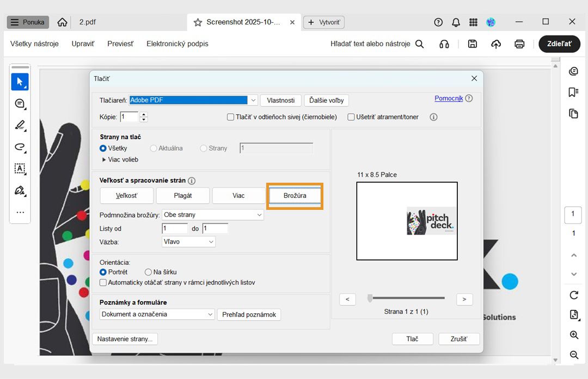The image size is (588, 379).
Task: Click the rotate page icon
Action: pos(574,295)
